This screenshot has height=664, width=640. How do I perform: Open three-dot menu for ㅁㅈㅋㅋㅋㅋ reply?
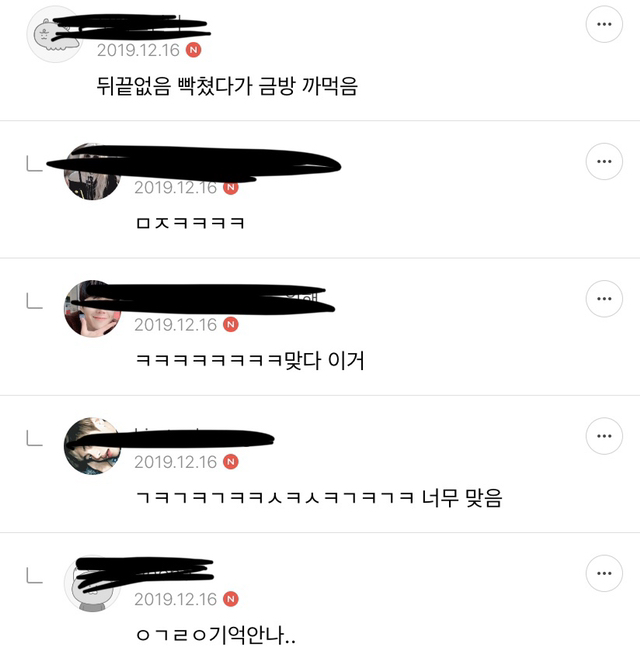tap(604, 161)
